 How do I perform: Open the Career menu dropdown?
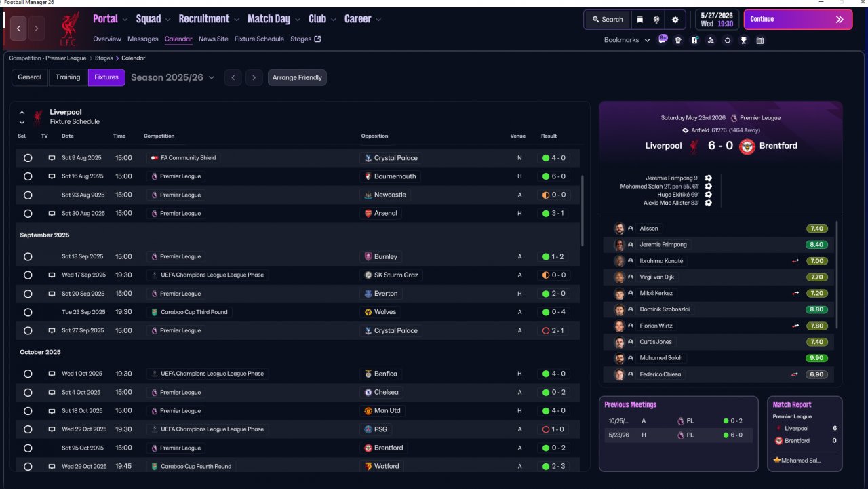(363, 19)
